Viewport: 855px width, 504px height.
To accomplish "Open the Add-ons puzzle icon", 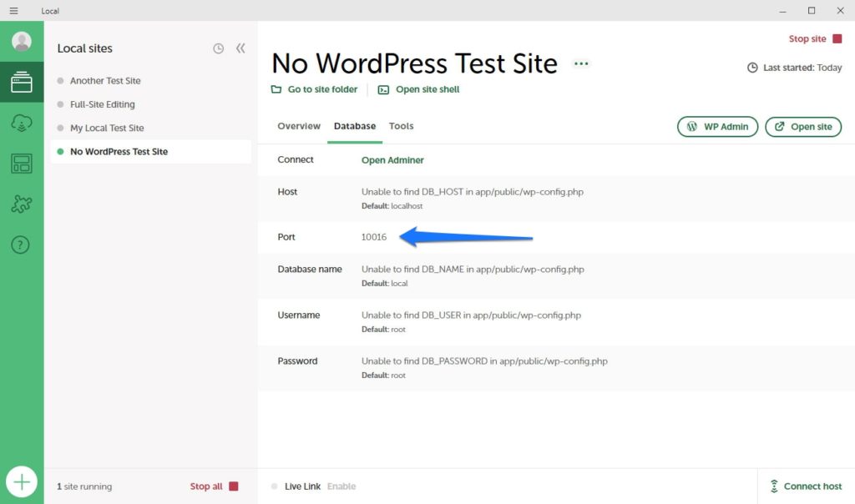I will (22, 204).
